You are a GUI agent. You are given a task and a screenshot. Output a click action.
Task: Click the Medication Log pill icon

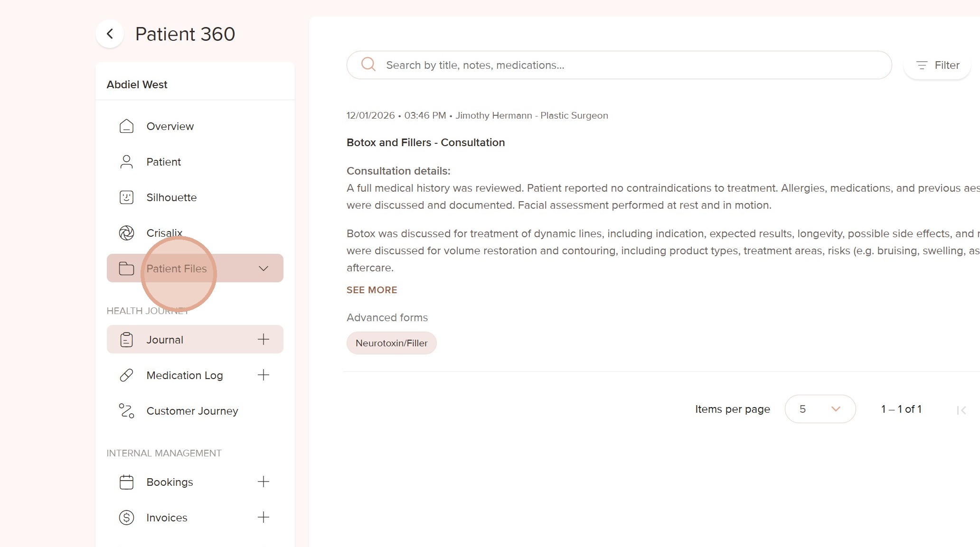(126, 375)
